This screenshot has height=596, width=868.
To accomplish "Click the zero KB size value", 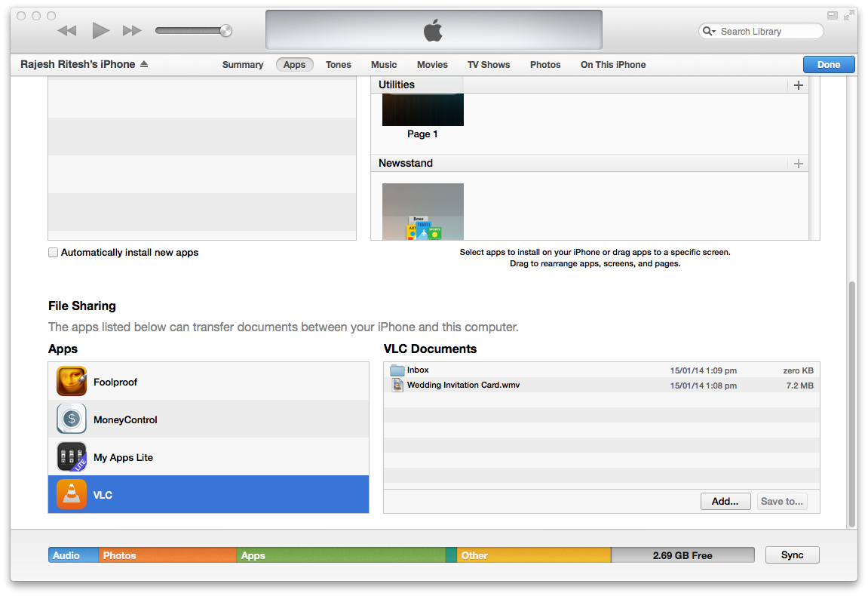I will 799,370.
